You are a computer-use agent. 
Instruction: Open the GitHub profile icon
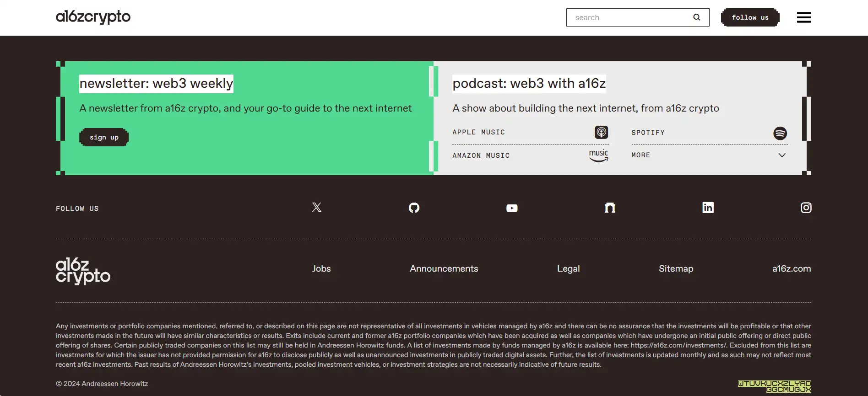point(414,208)
